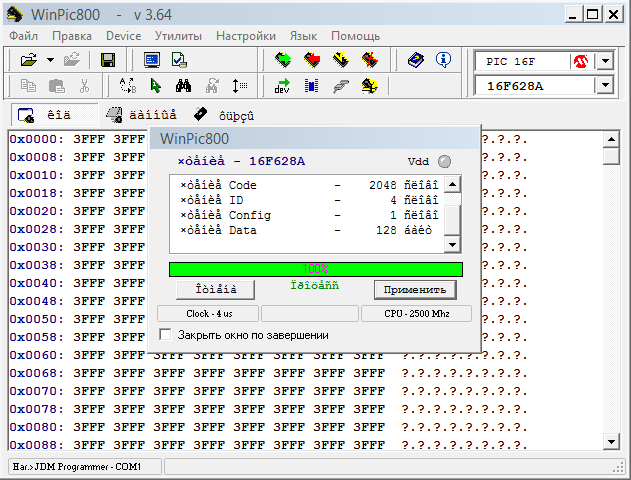Click the greyed find-next binoculars icon
631x480 pixels.
(212, 86)
